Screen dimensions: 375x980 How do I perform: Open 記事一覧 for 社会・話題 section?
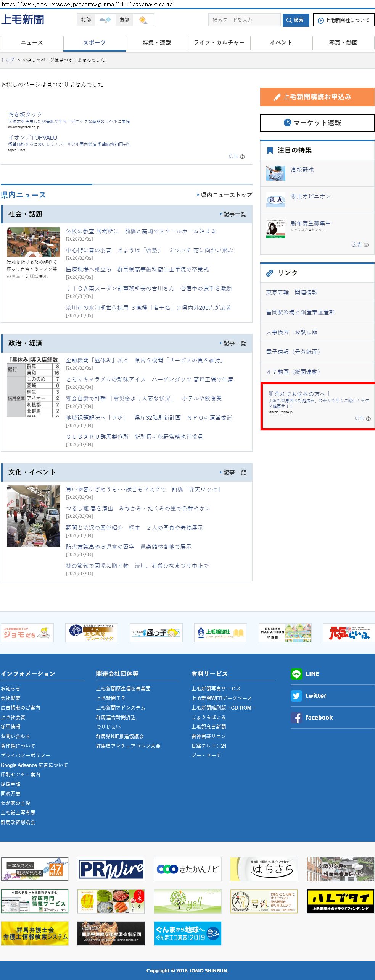coord(233,214)
